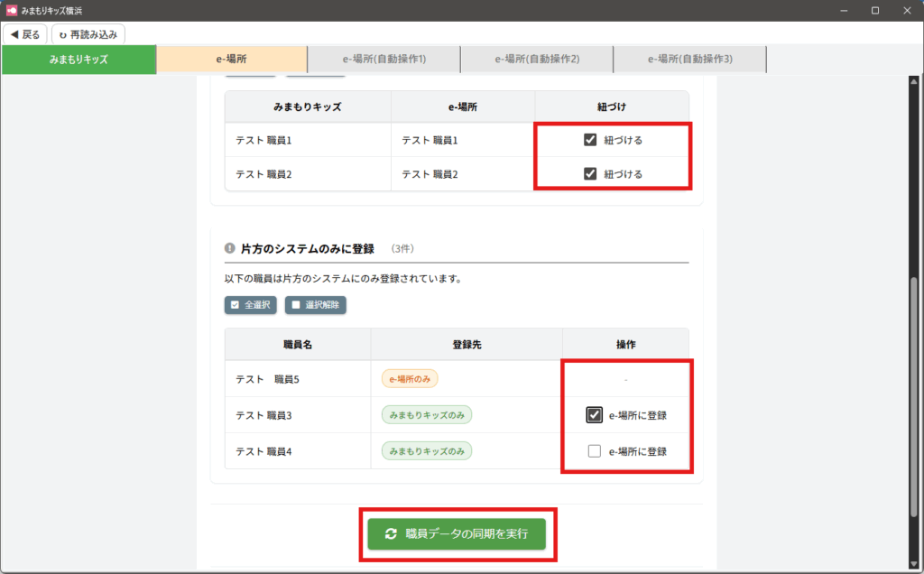Click the sync arrows icon on green button
The height and width of the screenshot is (574, 924).
391,533
